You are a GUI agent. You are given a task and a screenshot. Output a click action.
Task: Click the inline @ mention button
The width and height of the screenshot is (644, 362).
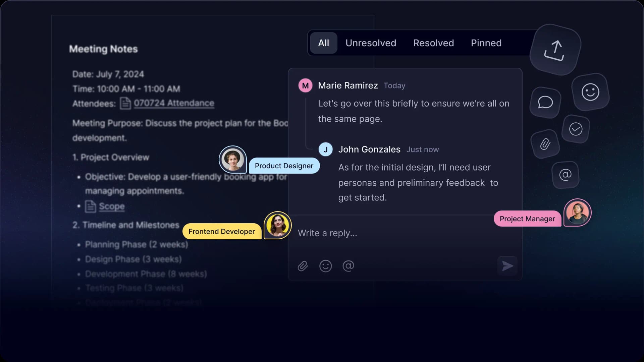coord(348,266)
